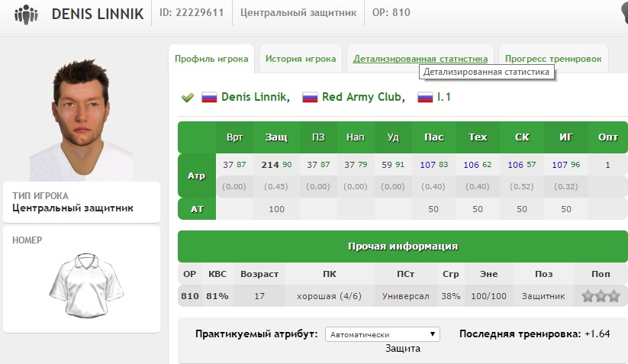This screenshot has height=364, width=628.
Task: Click the Защитник position value
Action: click(x=543, y=296)
